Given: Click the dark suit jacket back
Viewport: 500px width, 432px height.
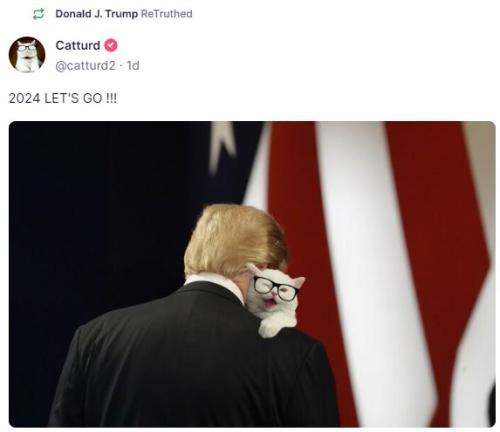Looking at the screenshot, I should click(187, 360).
